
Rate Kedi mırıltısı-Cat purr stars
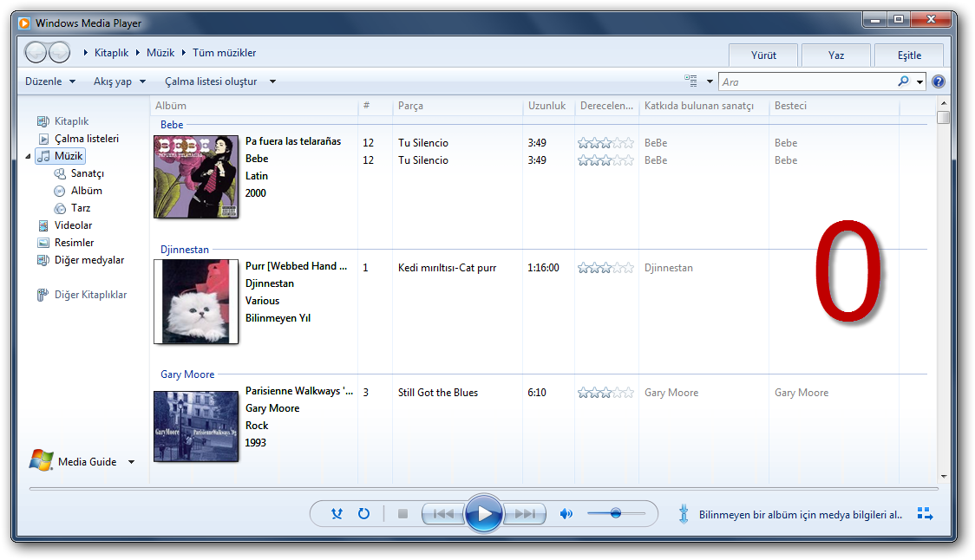click(605, 268)
